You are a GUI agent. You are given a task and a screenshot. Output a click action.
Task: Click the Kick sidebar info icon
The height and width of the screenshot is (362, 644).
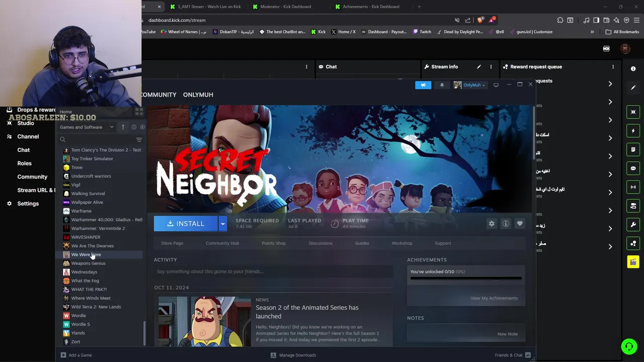(633, 69)
